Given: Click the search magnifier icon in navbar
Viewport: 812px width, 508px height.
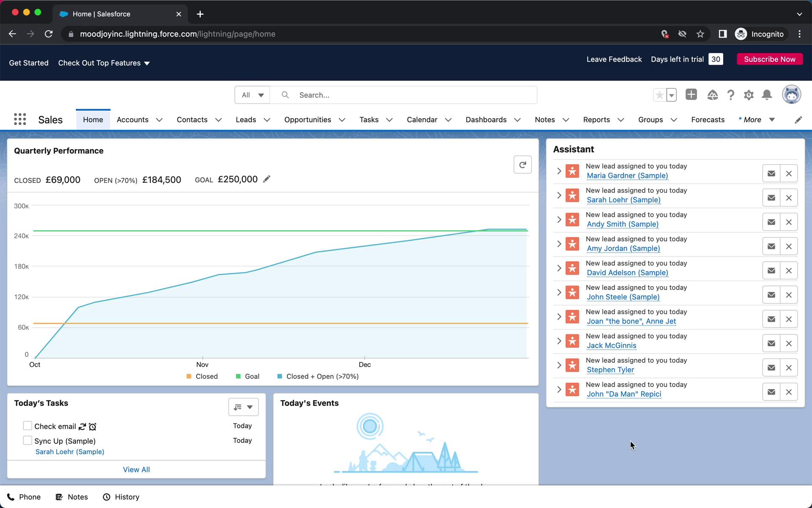Looking at the screenshot, I should pyautogui.click(x=285, y=95).
